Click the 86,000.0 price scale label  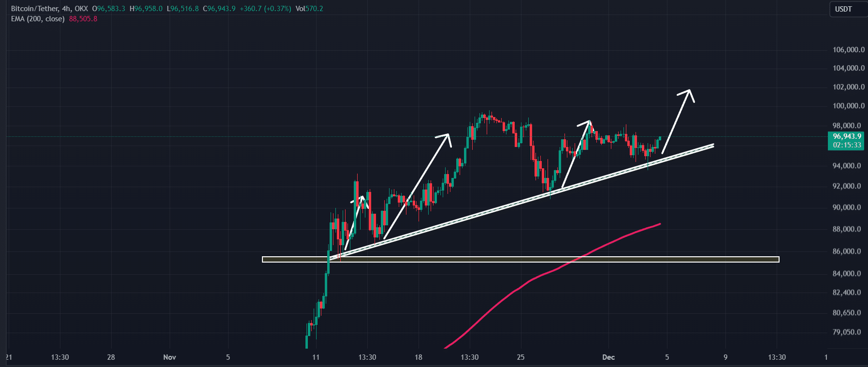(847, 251)
